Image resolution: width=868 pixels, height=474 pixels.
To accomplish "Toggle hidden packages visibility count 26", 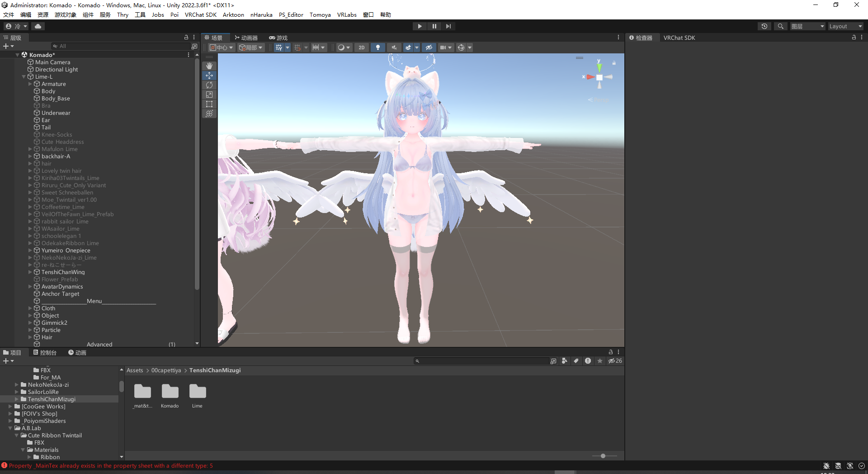I will tap(615, 361).
